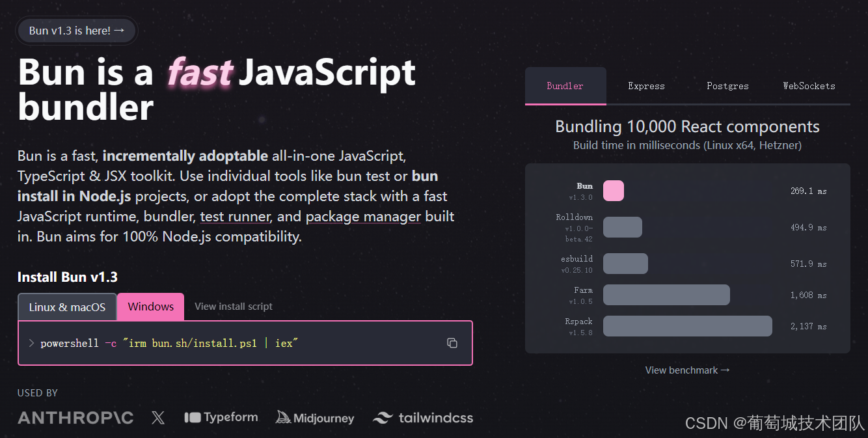Click the tailwindcss logo

[422, 417]
